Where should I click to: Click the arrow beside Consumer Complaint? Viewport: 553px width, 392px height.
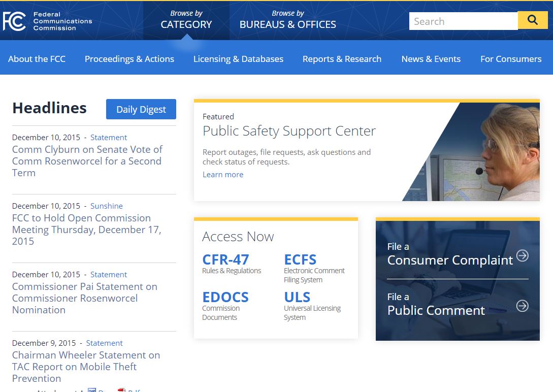(523, 256)
